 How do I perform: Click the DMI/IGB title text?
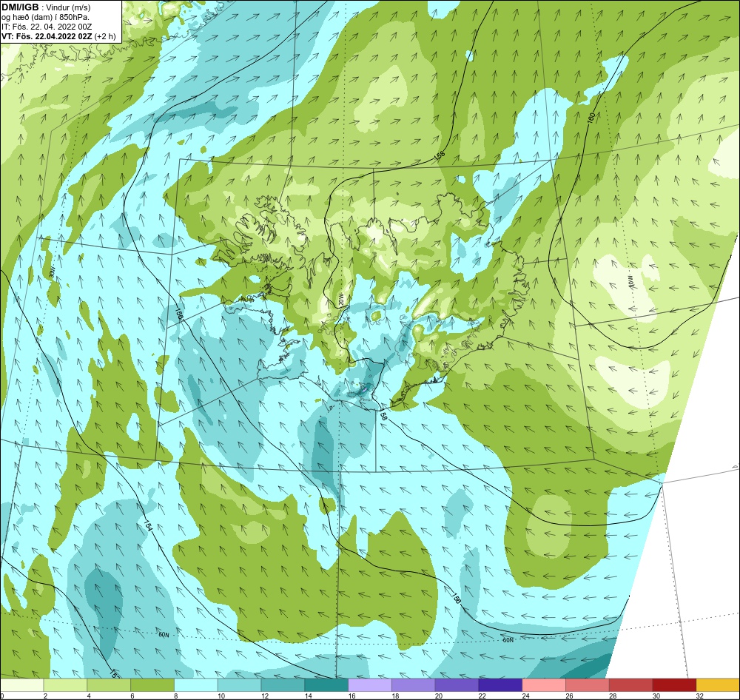pos(20,7)
